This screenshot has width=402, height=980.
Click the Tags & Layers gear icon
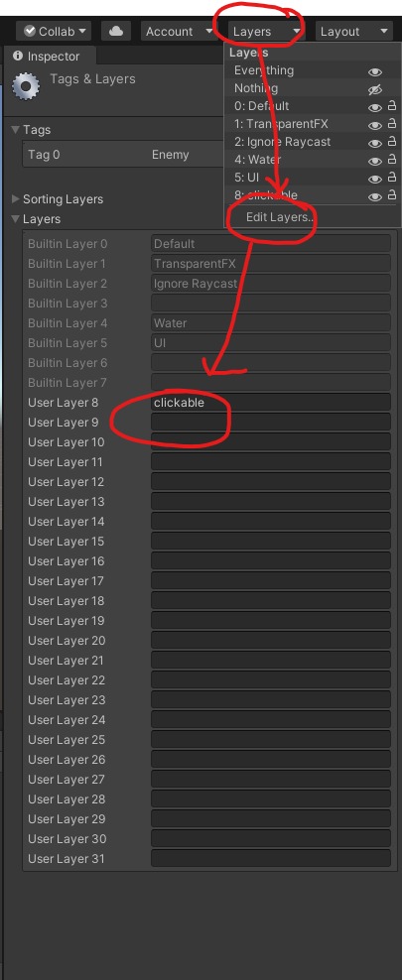(x=26, y=86)
